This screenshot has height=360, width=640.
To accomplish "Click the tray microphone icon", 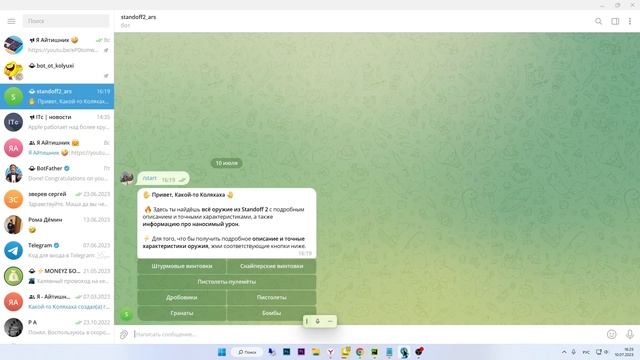I will coord(573,352).
